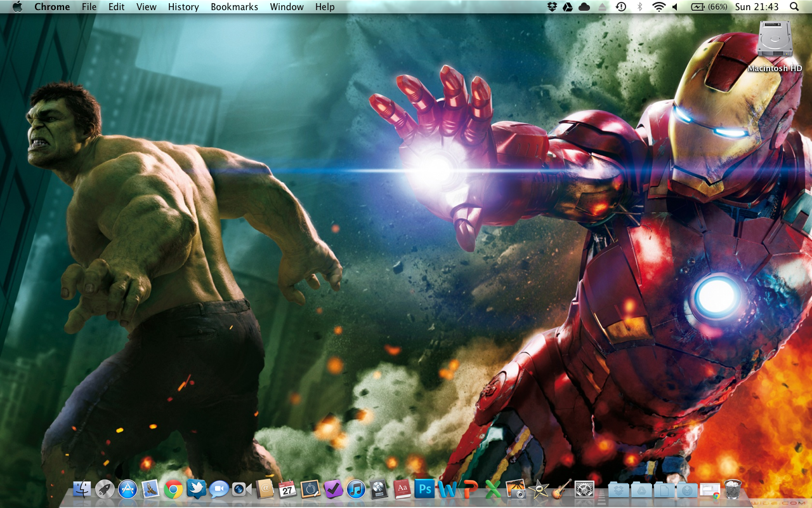The width and height of the screenshot is (812, 508).
Task: Open the History menu
Action: tap(183, 7)
